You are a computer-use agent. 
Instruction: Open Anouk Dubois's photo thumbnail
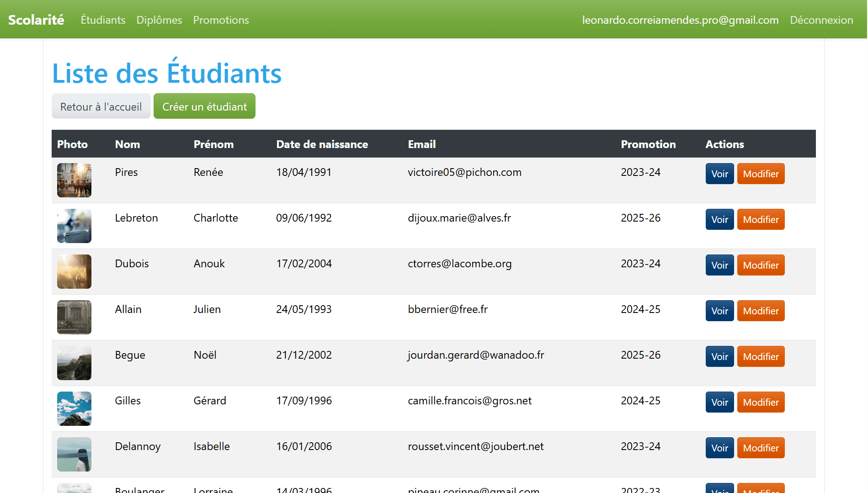(x=74, y=271)
